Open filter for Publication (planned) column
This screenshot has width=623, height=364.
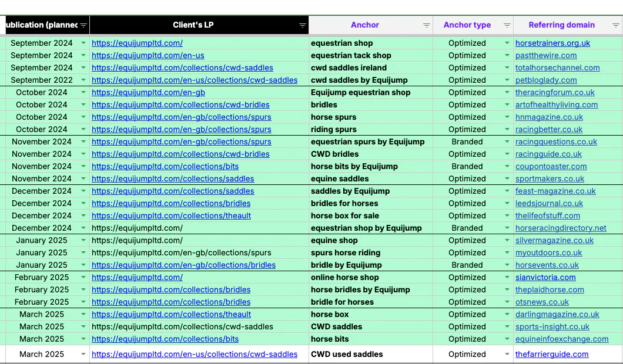point(83,25)
